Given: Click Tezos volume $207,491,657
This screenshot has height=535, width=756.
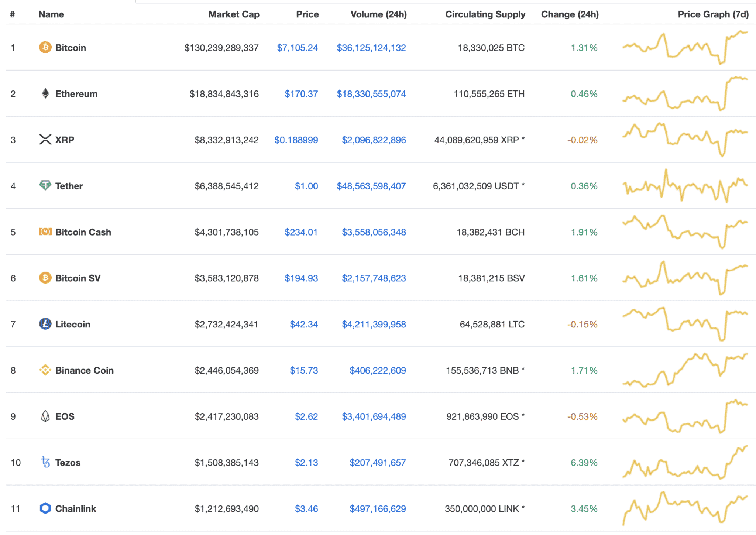Looking at the screenshot, I should pos(378,463).
